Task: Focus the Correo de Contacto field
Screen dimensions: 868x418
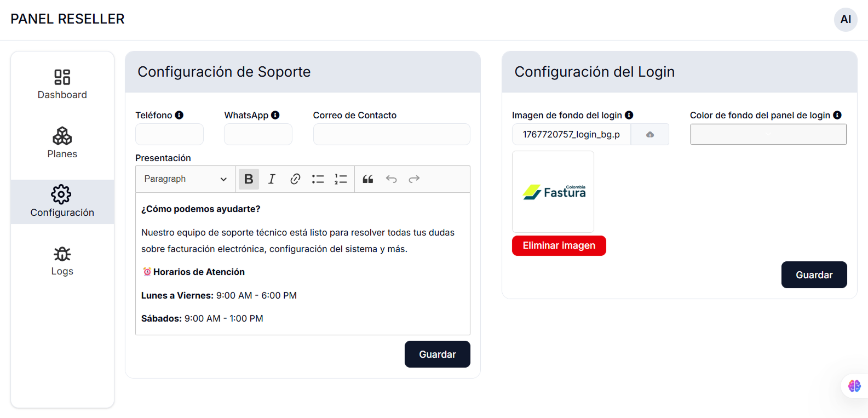Action: click(x=392, y=134)
